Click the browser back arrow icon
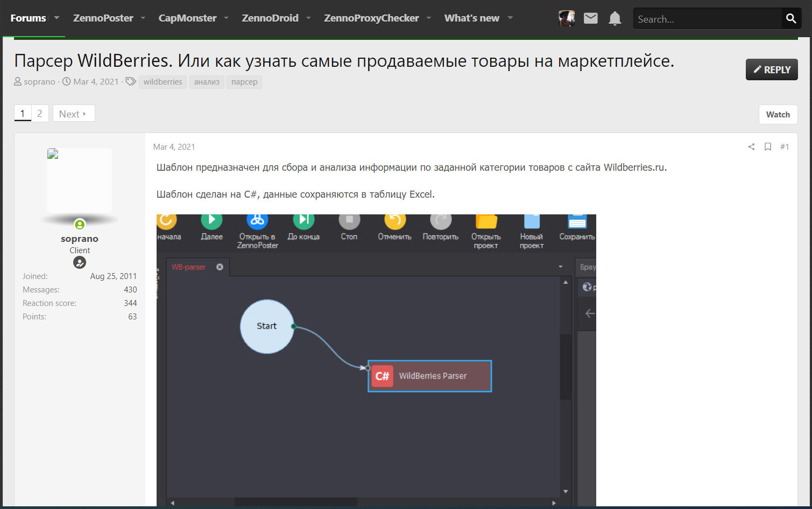Viewport: 812px width, 509px height. click(x=590, y=313)
